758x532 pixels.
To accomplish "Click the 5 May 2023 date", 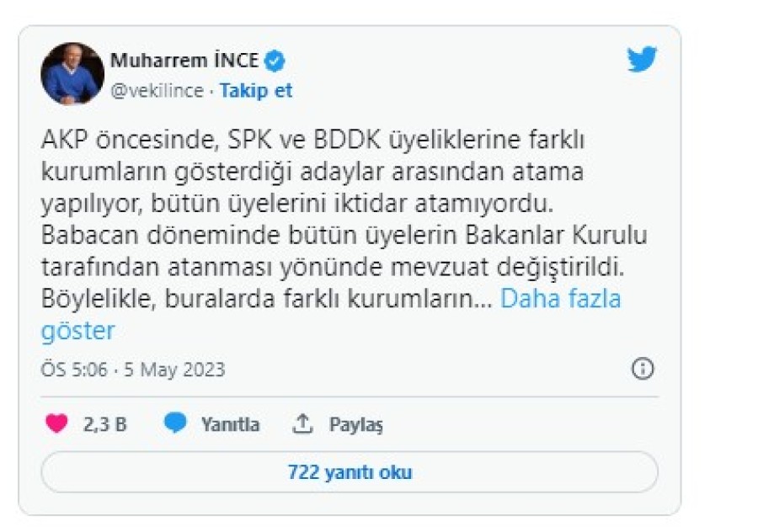I will 174,370.
